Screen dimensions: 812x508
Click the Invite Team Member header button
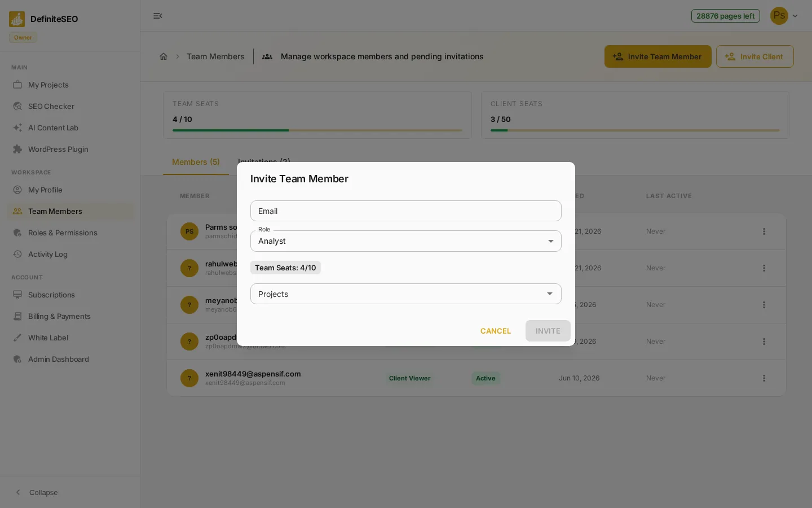coord(658,56)
